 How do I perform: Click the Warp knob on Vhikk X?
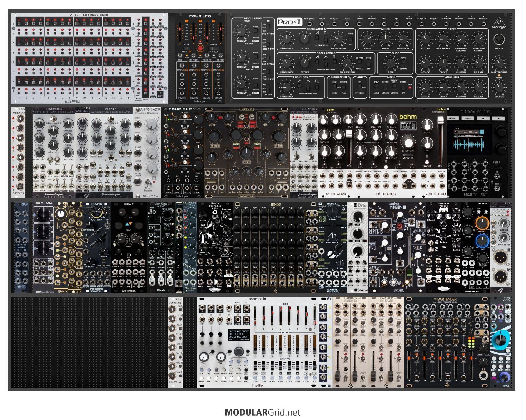(x=212, y=118)
